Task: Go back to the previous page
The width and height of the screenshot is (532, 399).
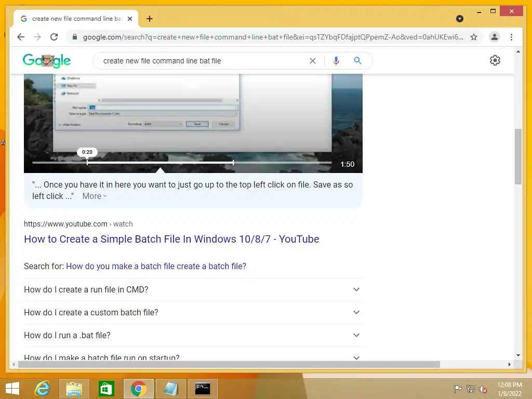Action: [21, 37]
